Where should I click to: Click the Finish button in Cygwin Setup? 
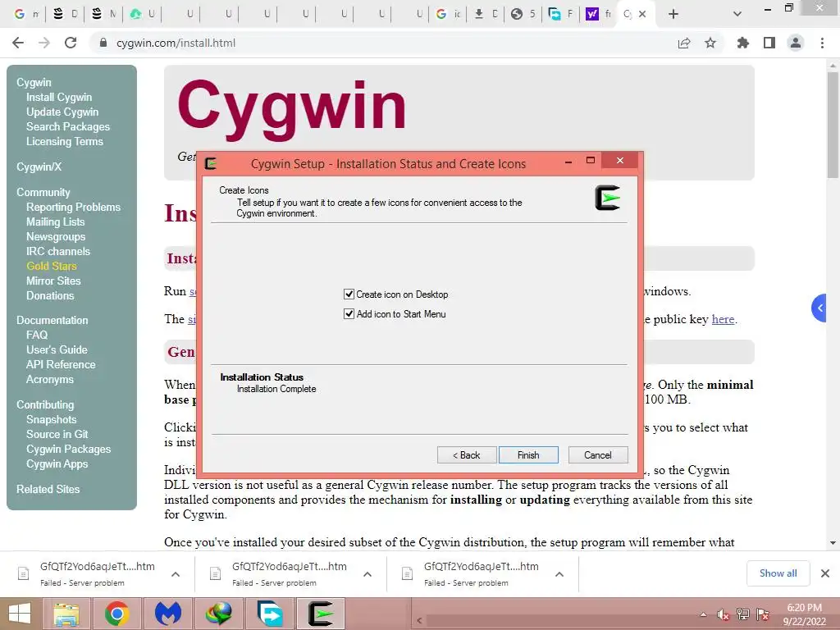coord(528,454)
